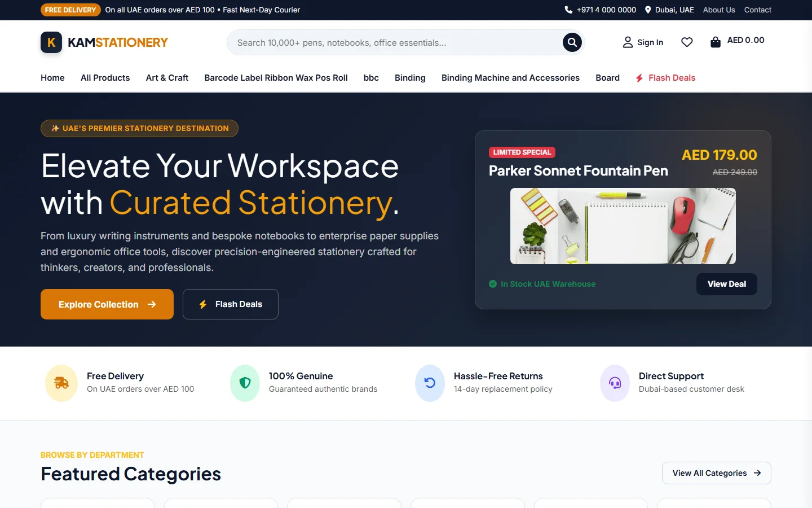Open the wishlist heart icon

[687, 42]
